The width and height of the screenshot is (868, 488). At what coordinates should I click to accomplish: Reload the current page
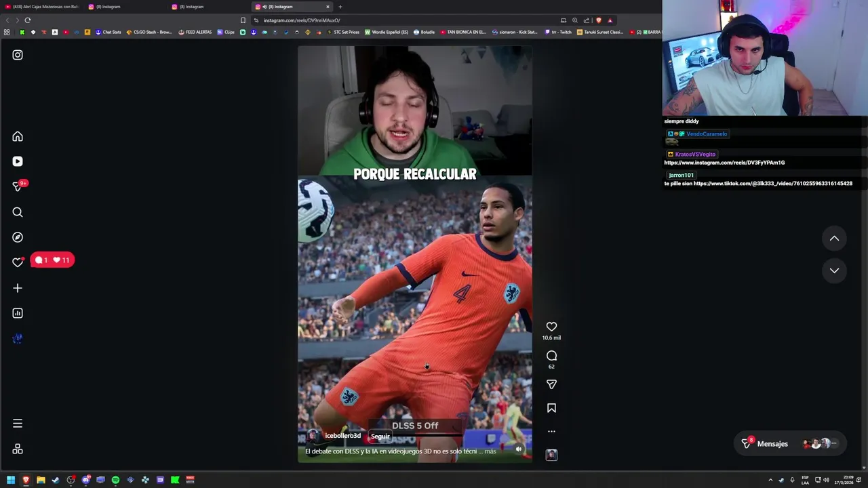(x=28, y=20)
